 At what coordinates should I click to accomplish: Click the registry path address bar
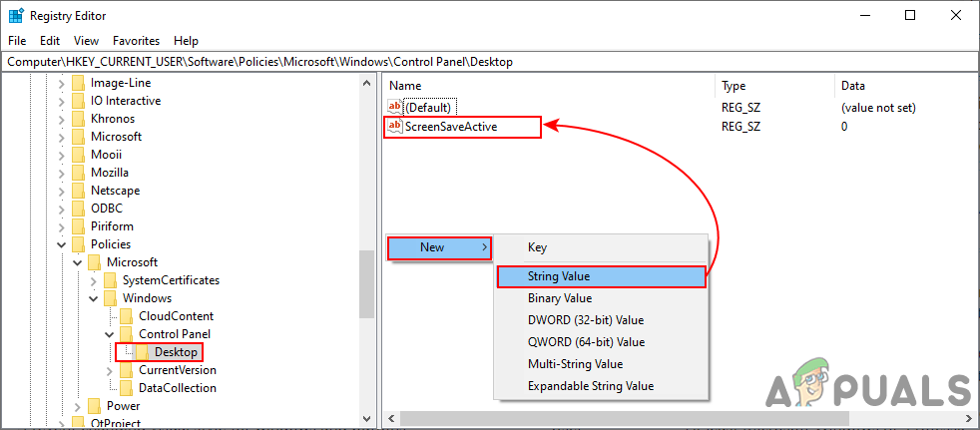tap(490, 62)
